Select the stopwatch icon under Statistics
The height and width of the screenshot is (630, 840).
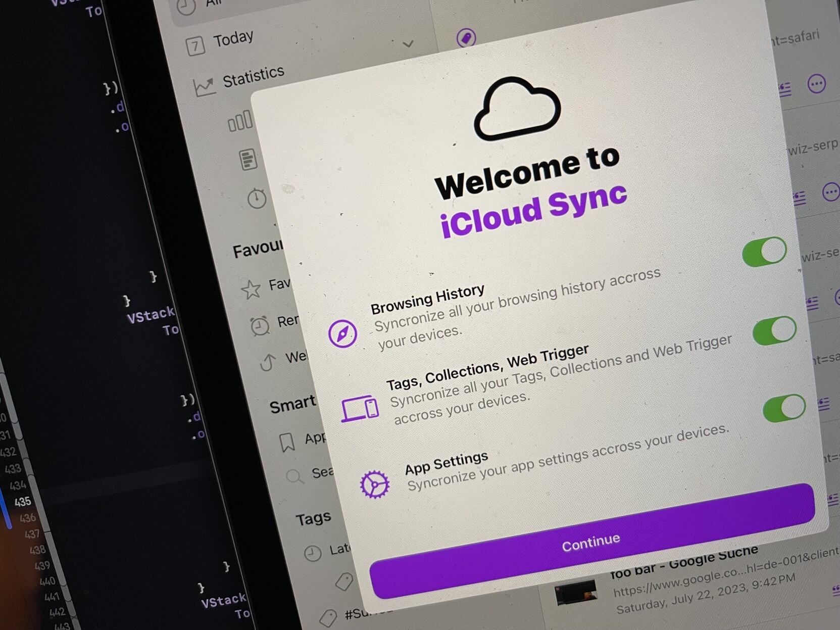257,198
